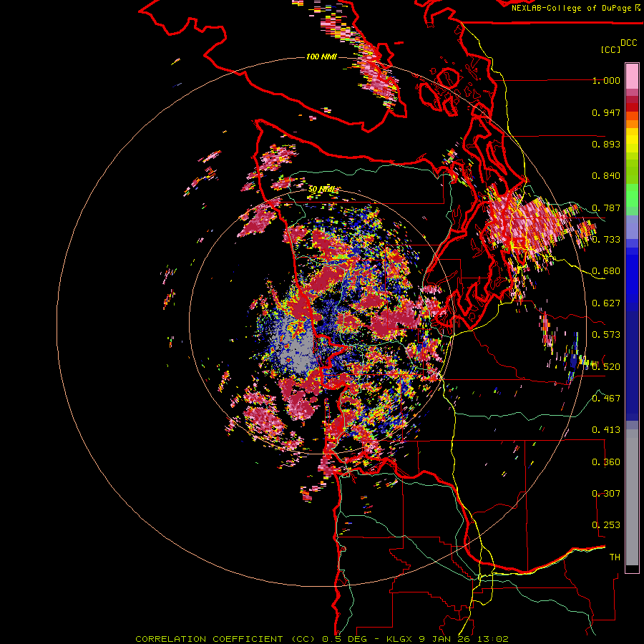Pick the light pink top color bar segment
This screenshot has height=644, width=644.
click(x=632, y=76)
